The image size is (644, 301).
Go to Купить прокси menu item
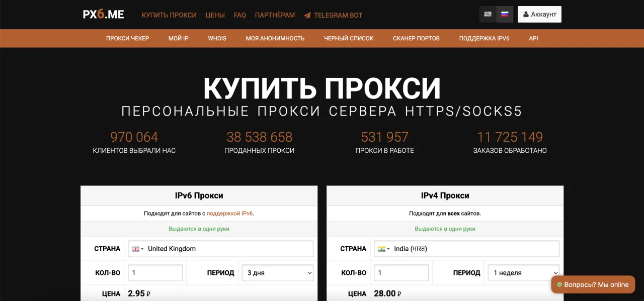[169, 15]
